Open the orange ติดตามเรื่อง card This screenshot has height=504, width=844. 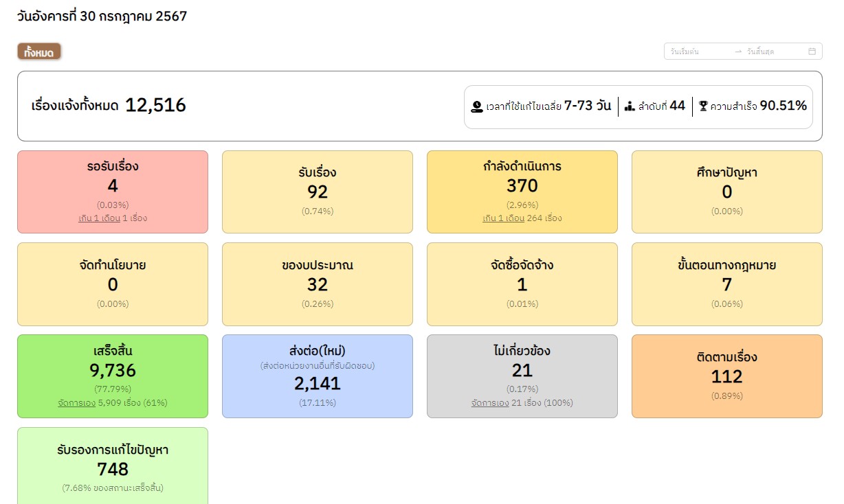click(x=726, y=376)
